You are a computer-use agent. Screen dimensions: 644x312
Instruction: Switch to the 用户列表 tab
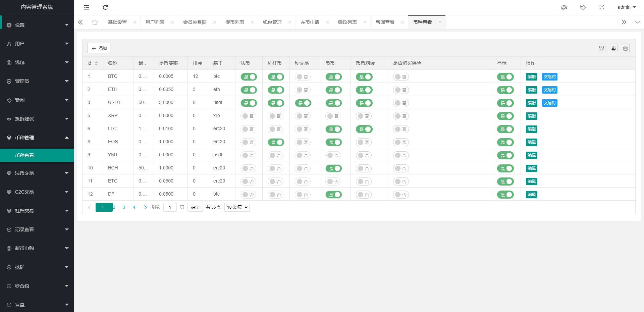click(x=155, y=22)
